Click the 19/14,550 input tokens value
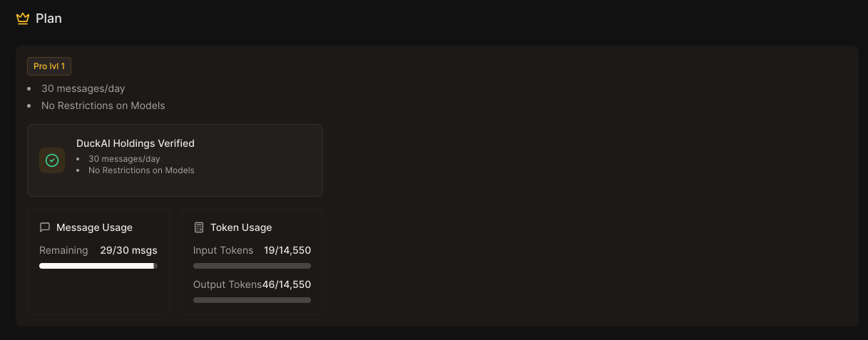 pyautogui.click(x=287, y=250)
